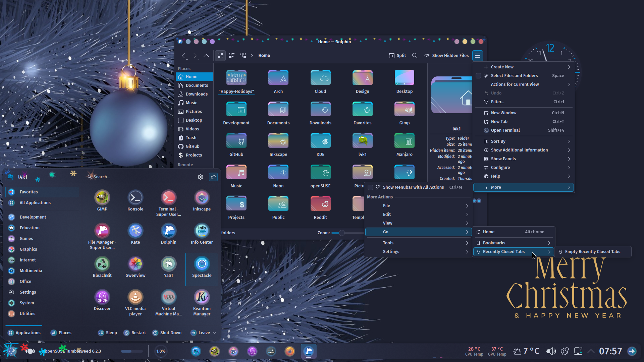Toggle Split view in Dolphin
Screen dimensions: 644x362
tap(397, 56)
